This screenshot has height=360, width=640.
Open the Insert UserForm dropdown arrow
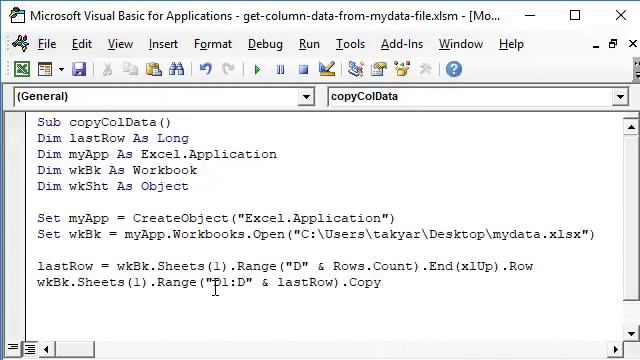[x=61, y=69]
